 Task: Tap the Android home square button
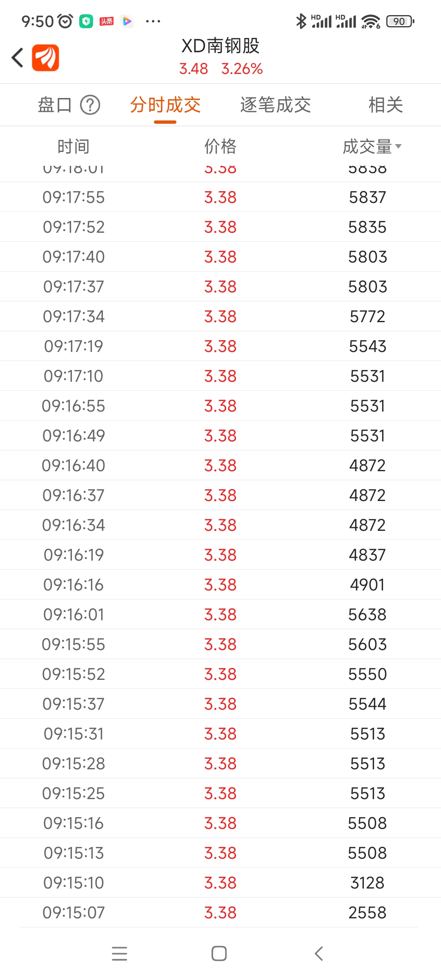coord(219,953)
